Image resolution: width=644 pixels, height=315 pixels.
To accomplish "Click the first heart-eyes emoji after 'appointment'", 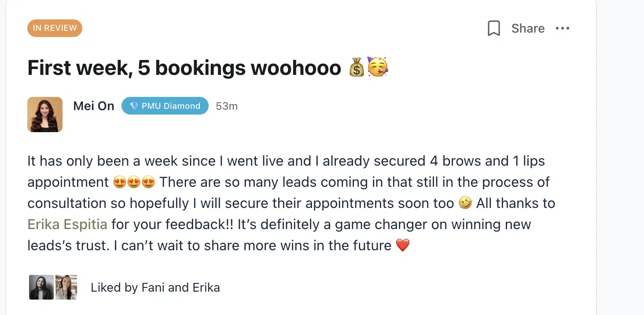I will [120, 182].
